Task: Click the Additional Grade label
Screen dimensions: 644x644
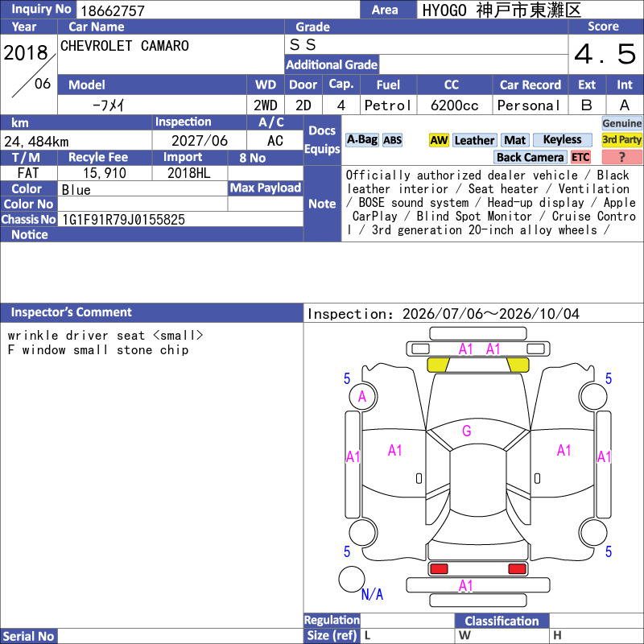Action: [x=332, y=64]
